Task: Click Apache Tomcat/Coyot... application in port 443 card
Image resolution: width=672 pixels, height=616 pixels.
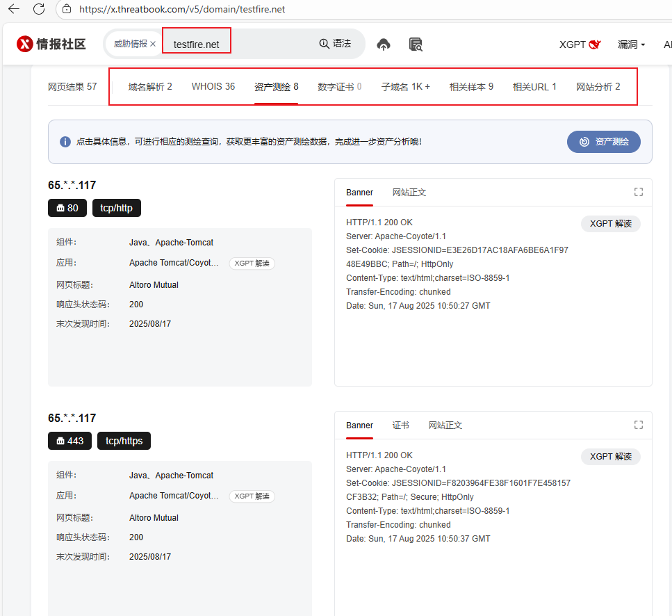Action: click(x=174, y=496)
